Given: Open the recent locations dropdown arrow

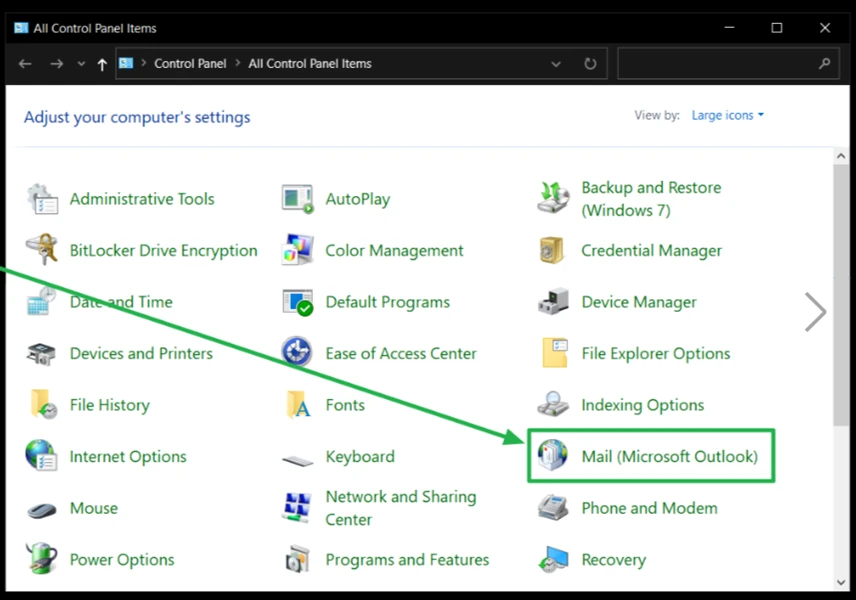Looking at the screenshot, I should pyautogui.click(x=81, y=64).
